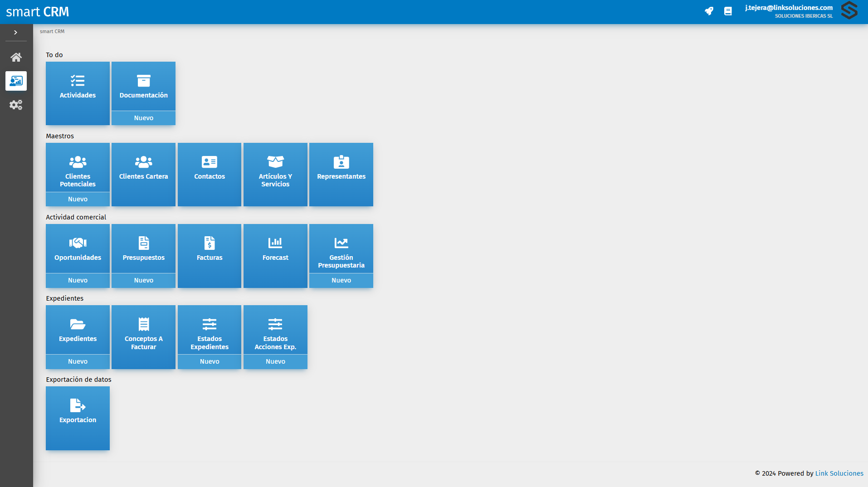The width and height of the screenshot is (868, 487).
Task: Click Nuevo under Gestión Presupuestaria
Action: [x=341, y=280]
